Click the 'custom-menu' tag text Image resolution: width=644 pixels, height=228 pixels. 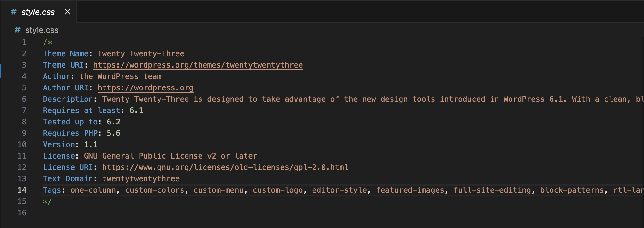pyautogui.click(x=218, y=190)
